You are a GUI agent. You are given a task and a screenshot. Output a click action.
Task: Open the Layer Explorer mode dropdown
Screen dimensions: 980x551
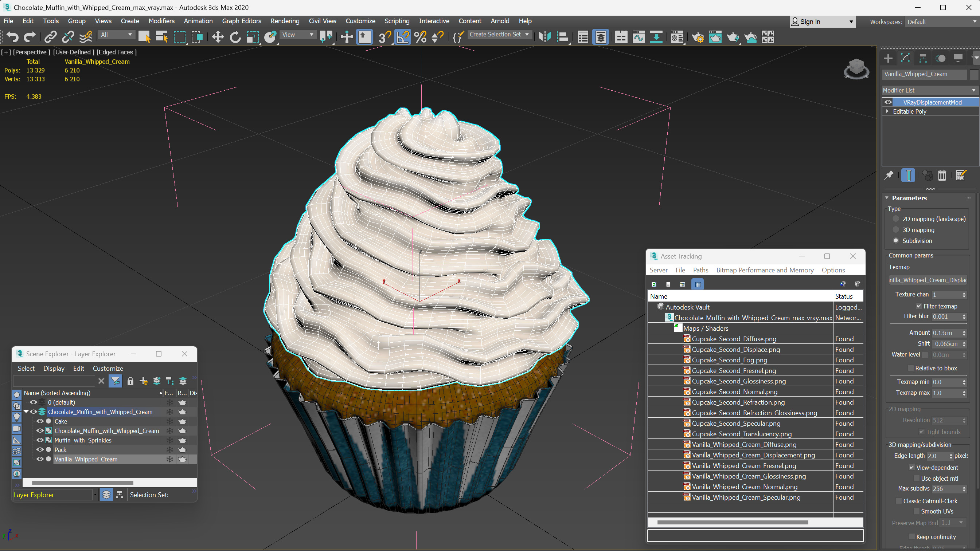(x=95, y=495)
